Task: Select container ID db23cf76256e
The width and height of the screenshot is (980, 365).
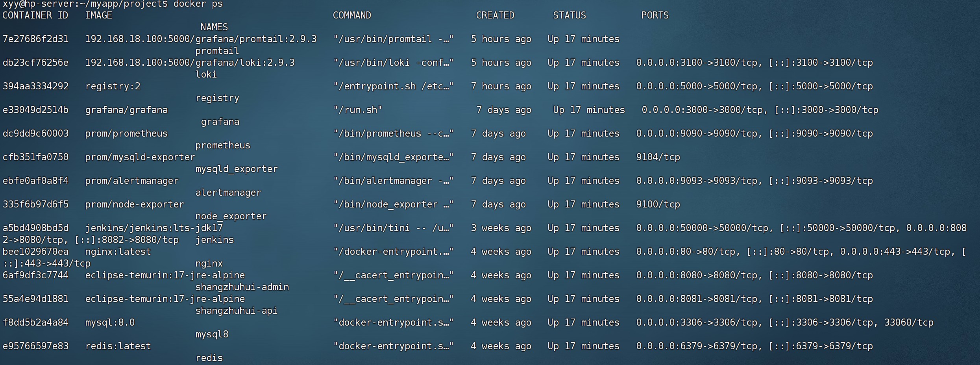Action: point(35,63)
